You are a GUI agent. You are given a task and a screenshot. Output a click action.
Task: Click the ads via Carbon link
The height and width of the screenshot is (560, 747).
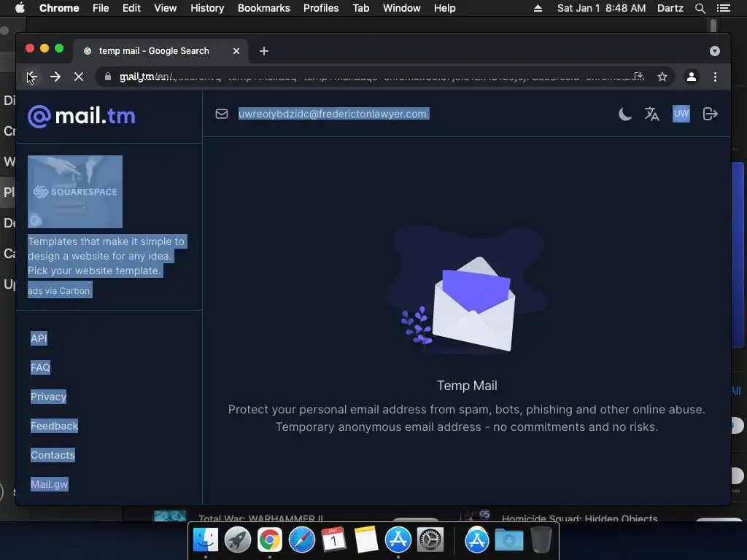click(58, 290)
